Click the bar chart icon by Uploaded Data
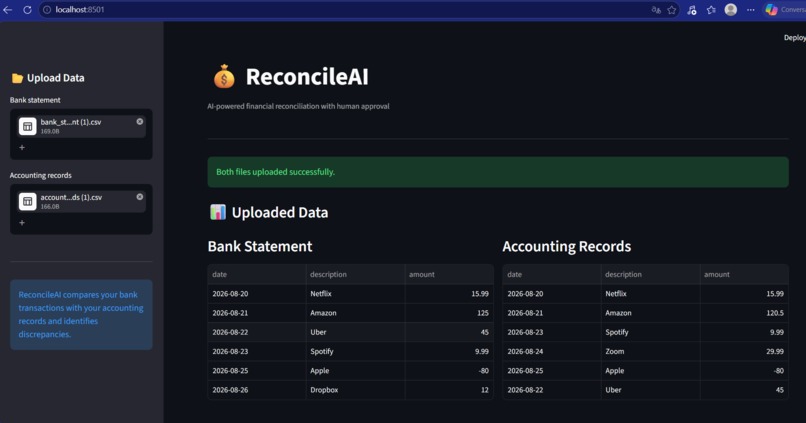 [218, 212]
